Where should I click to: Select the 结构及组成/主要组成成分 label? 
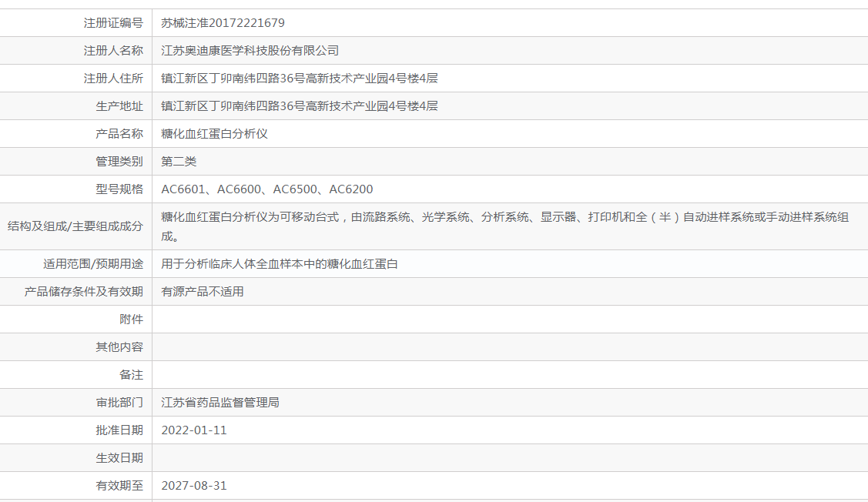[75, 226]
